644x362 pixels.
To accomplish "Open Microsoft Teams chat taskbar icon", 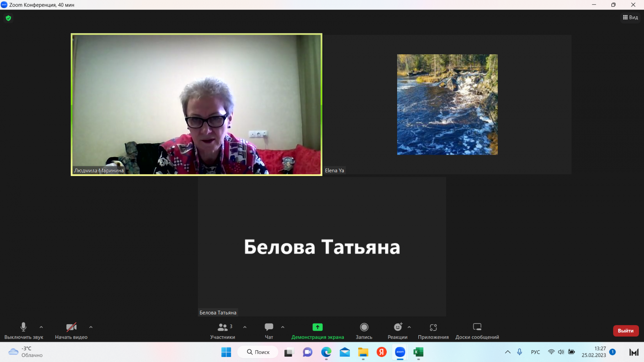I will (x=308, y=352).
